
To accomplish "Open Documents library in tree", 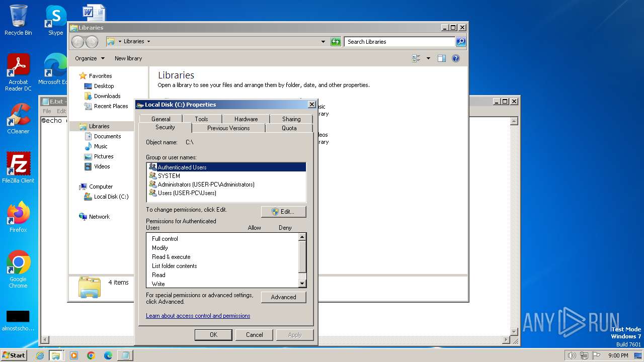I will [x=107, y=136].
